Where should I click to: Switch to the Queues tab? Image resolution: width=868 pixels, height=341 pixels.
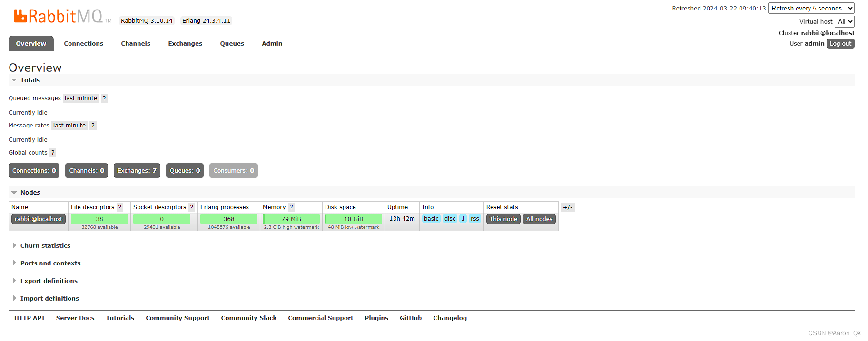[232, 44]
